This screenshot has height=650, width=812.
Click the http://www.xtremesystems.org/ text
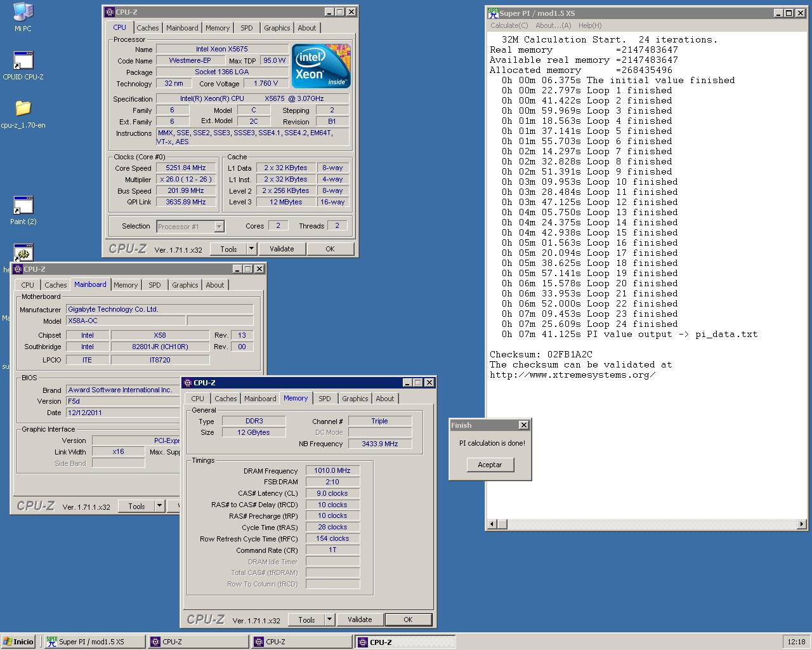click(573, 375)
